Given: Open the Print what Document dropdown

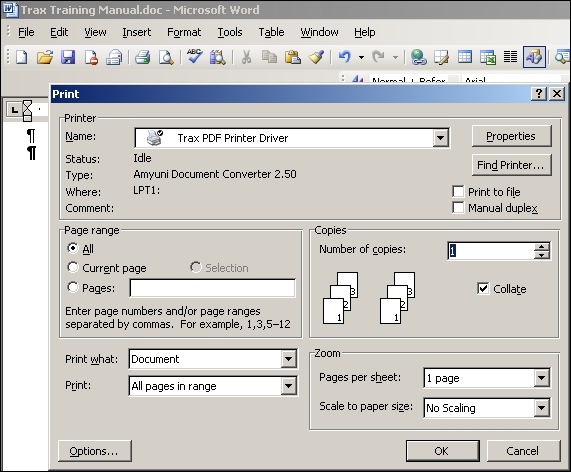Looking at the screenshot, I should [x=288, y=359].
